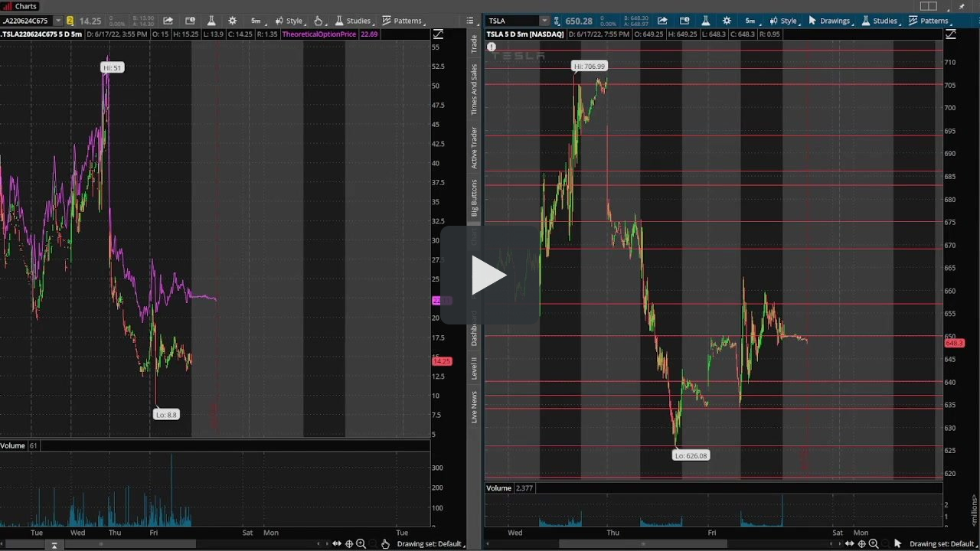Open the Drawings menu on the right chart

pos(835,21)
